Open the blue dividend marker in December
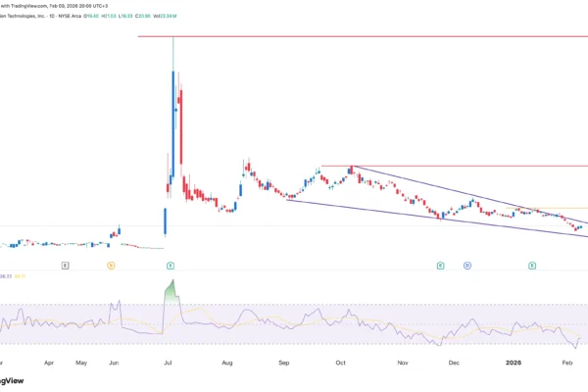The width and height of the screenshot is (588, 392). [x=467, y=266]
